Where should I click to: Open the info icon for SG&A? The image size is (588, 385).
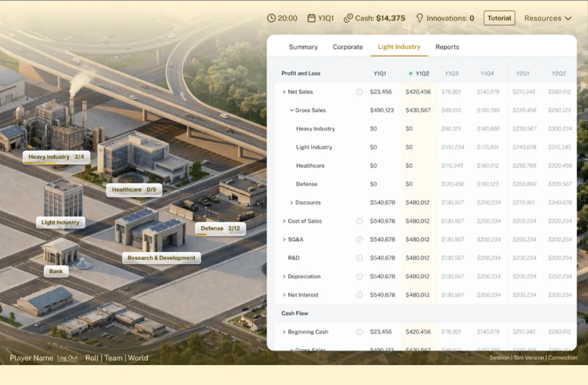coord(359,239)
